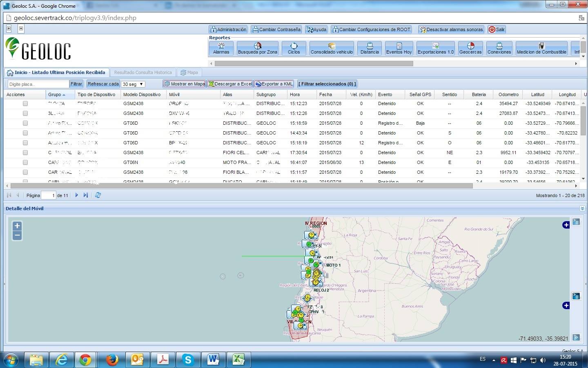
Task: Jump to last page of results
Action: tap(86, 195)
